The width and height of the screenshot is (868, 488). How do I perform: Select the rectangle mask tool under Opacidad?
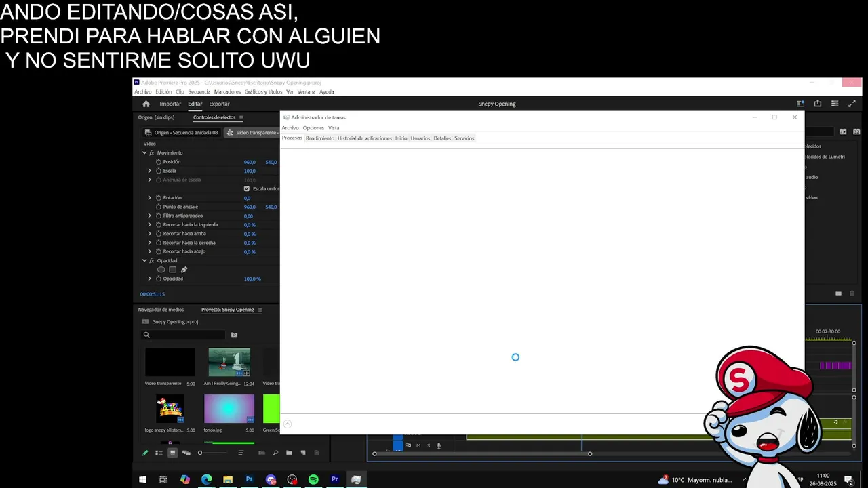(x=172, y=270)
